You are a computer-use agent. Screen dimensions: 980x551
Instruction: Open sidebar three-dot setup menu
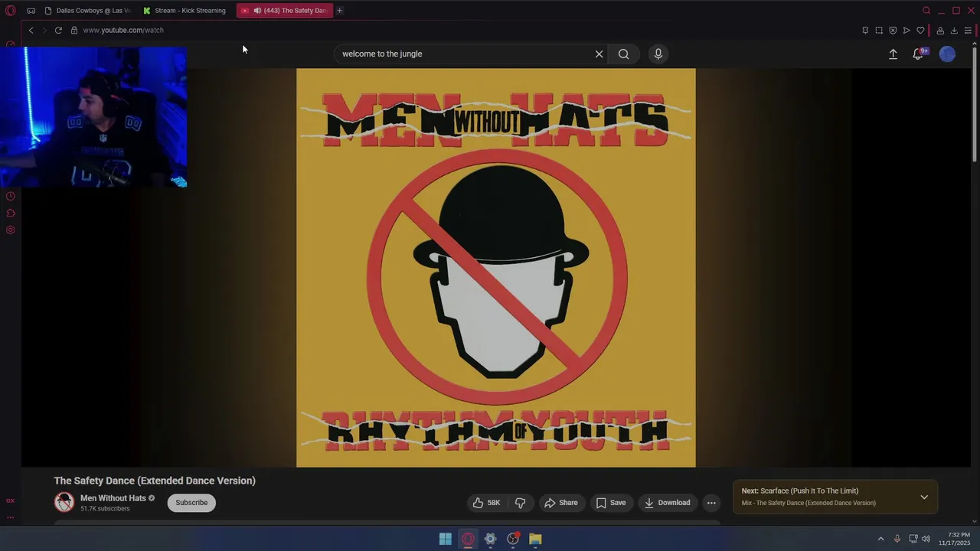10,517
